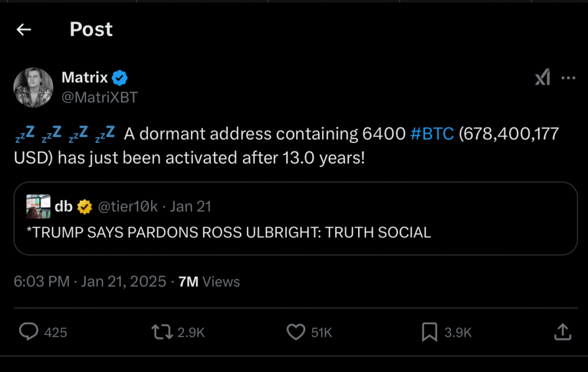The image size is (588, 372).
Task: Open quoted post about Ross Ulbright
Action: point(295,232)
